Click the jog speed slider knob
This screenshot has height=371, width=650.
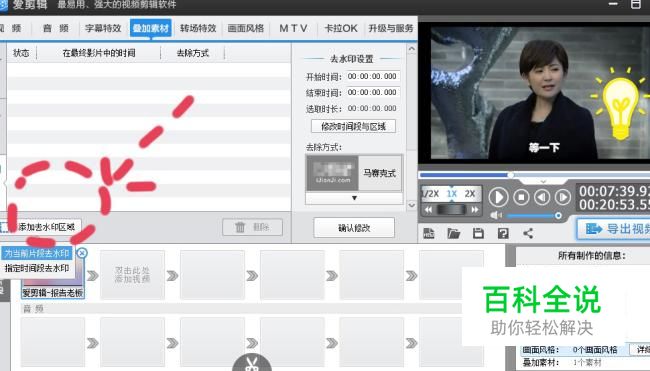pyautogui.click(x=451, y=209)
